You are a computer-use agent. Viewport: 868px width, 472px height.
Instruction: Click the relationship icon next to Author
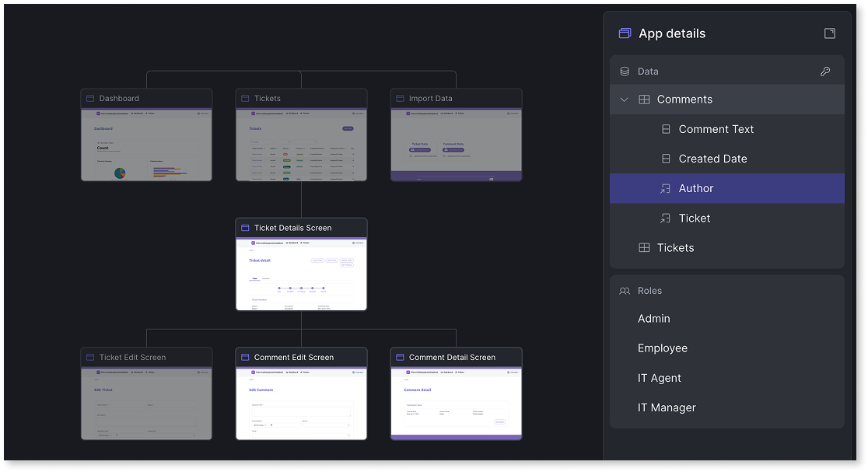coord(666,189)
